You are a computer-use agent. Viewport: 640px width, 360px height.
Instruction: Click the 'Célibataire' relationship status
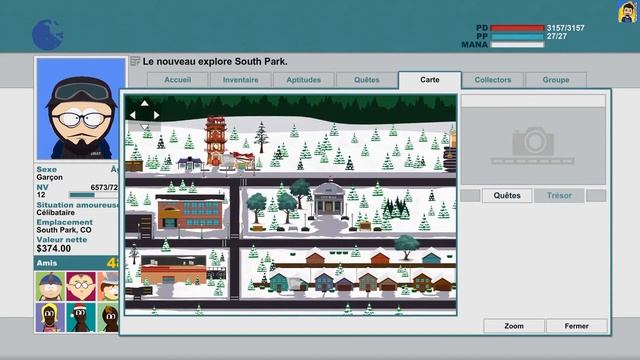click(56, 213)
